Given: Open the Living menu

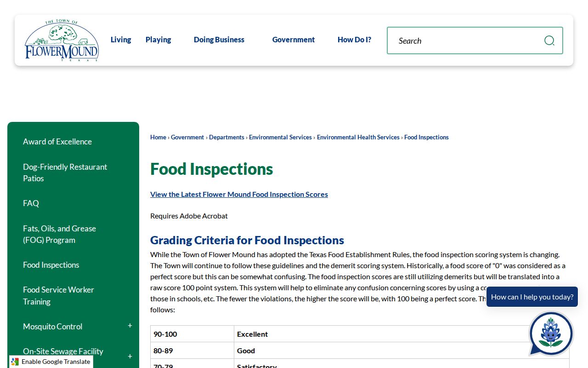Looking at the screenshot, I should (x=121, y=40).
